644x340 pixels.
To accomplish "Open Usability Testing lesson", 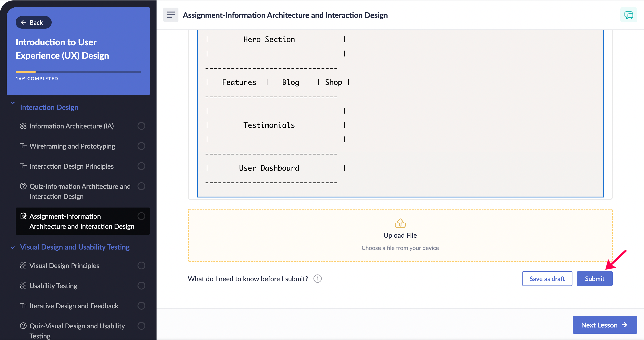I will [53, 285].
